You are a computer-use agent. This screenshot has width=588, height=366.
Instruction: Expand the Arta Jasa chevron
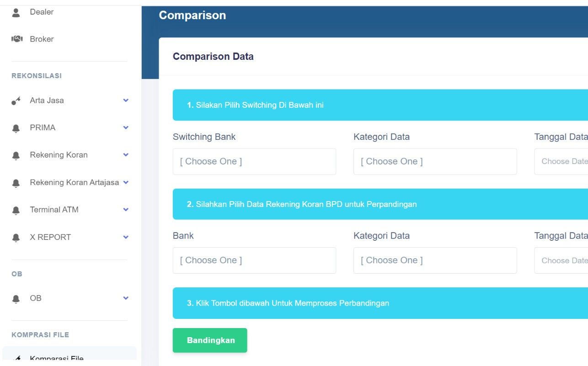[x=126, y=100]
